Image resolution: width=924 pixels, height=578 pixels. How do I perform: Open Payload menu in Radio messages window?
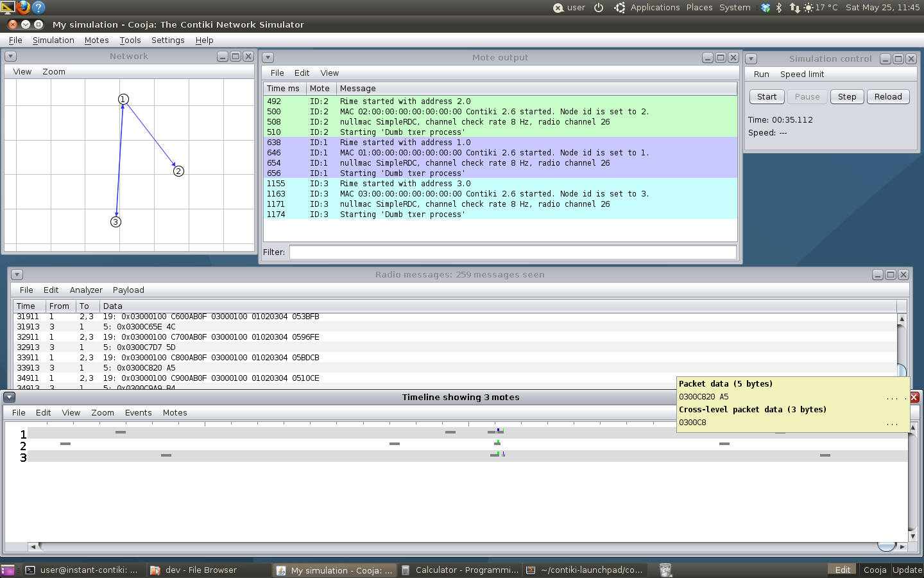click(x=128, y=290)
